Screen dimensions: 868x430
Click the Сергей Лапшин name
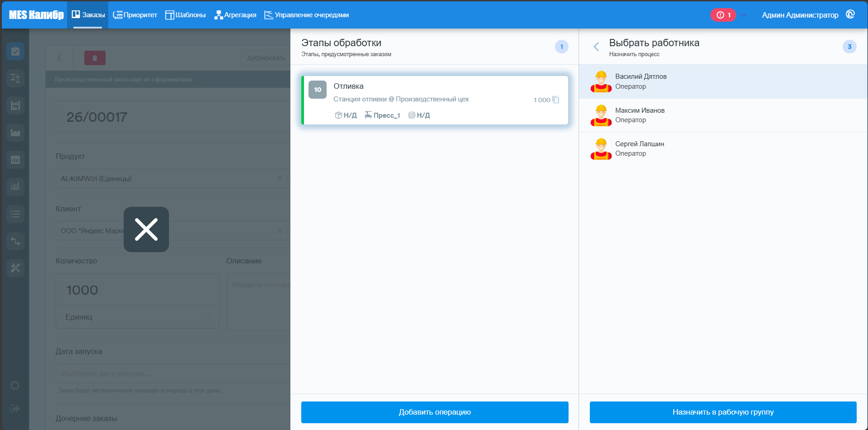tap(640, 144)
